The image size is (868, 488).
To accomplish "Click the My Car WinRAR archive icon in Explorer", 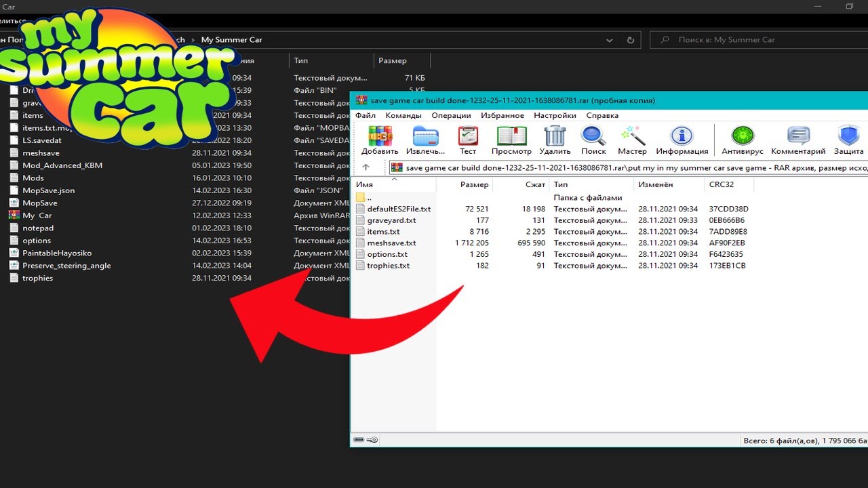I will coord(14,216).
